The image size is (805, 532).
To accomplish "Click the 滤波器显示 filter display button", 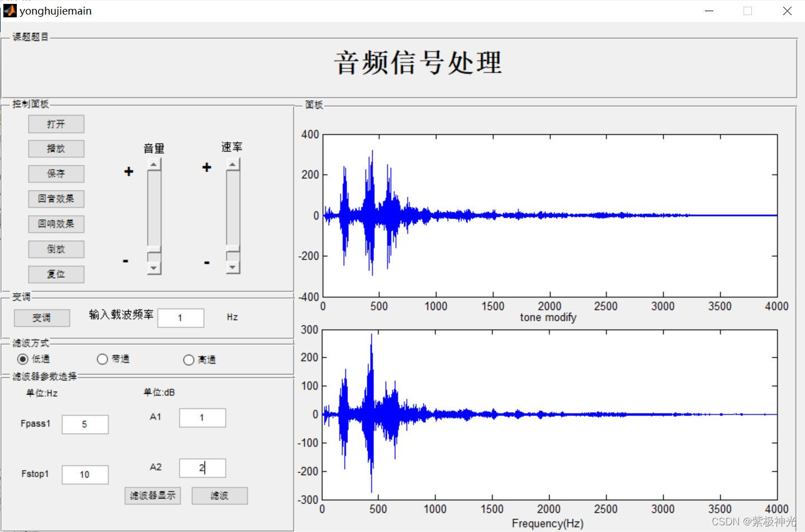I will tap(153, 496).
